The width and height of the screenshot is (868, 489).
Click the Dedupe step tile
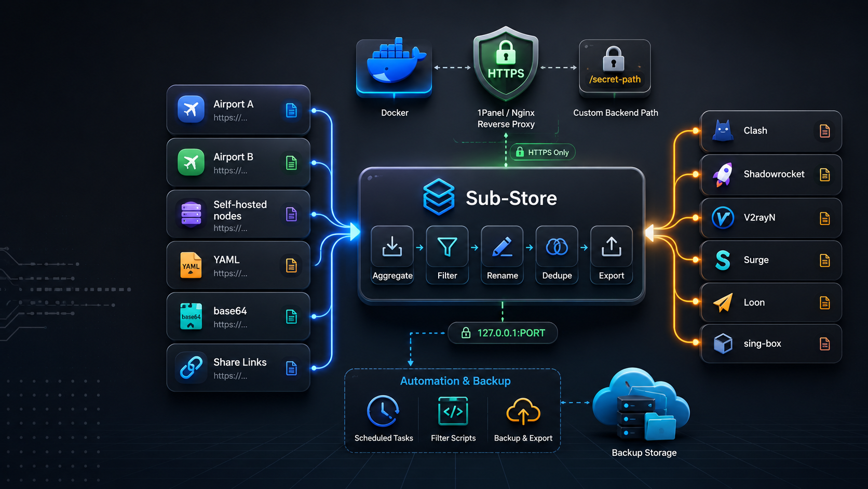pyautogui.click(x=557, y=255)
